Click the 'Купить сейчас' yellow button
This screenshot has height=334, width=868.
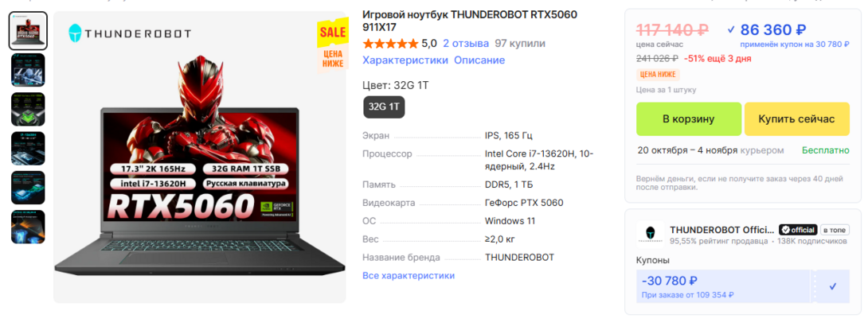(x=796, y=119)
